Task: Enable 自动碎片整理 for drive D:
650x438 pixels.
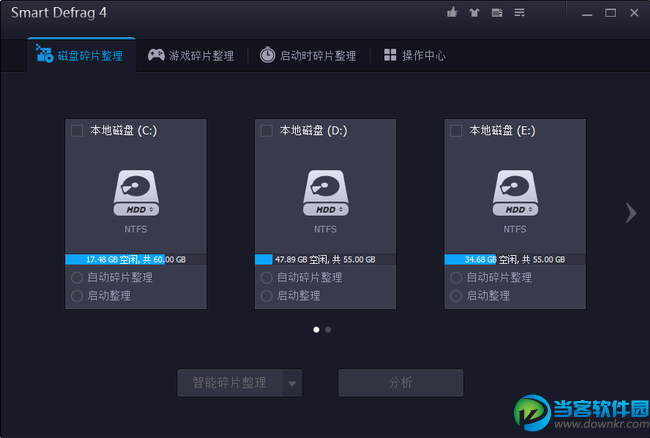Action: [267, 278]
